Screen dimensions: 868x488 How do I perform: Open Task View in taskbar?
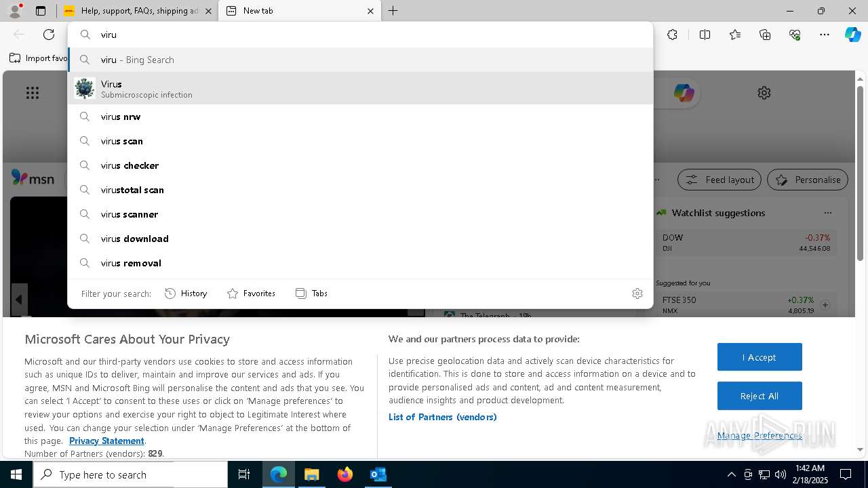[x=244, y=474]
